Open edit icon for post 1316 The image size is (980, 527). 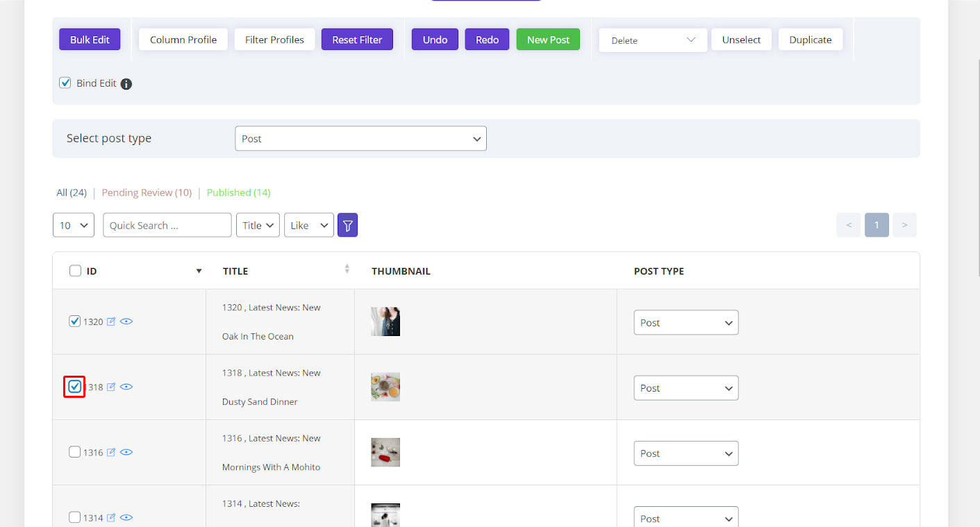click(111, 452)
